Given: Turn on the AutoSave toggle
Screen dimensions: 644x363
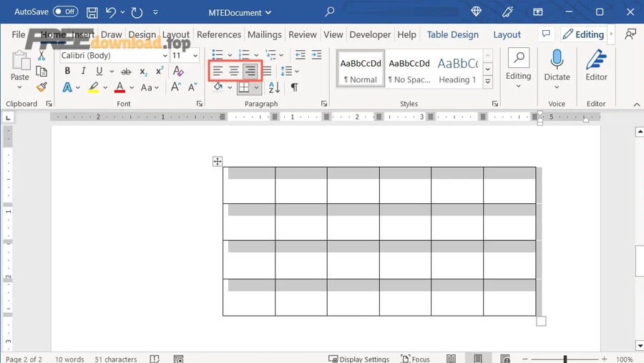Looking at the screenshot, I should [x=66, y=11].
